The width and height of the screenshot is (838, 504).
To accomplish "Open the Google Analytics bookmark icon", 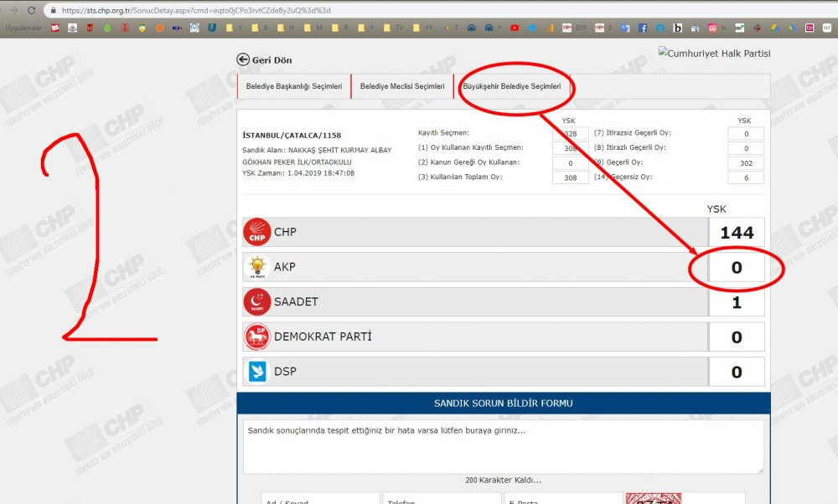I will pyautogui.click(x=550, y=28).
